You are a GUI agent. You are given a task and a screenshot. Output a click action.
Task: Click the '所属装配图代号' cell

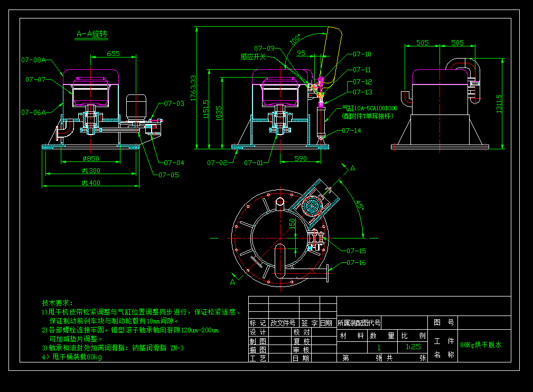pos(359,323)
